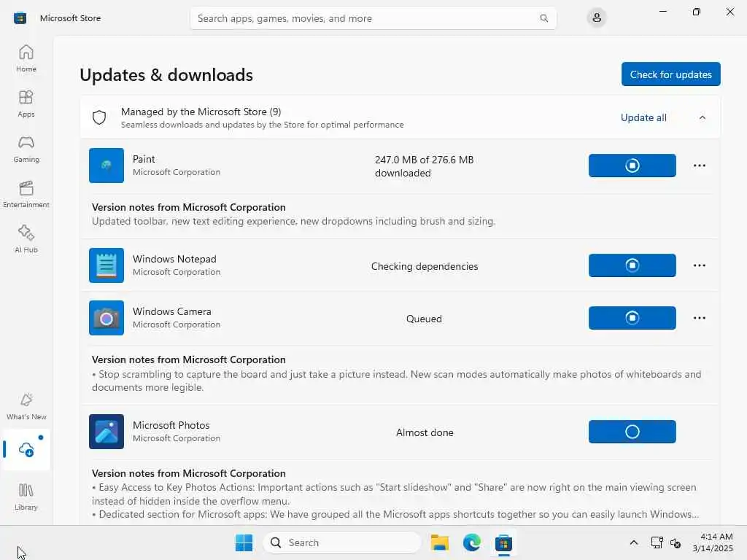747x560 pixels.
Task: Click the 'Updated toolbar, new text editing' version note
Action: 293,222
